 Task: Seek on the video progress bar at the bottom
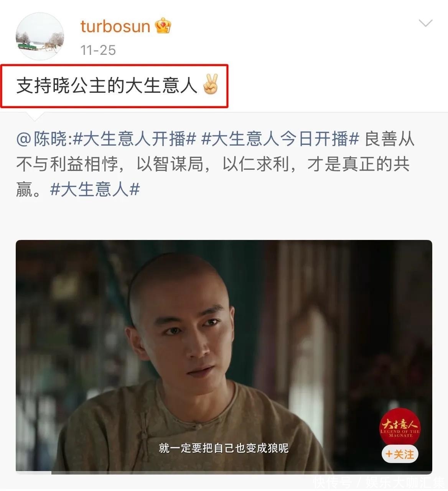click(224, 472)
